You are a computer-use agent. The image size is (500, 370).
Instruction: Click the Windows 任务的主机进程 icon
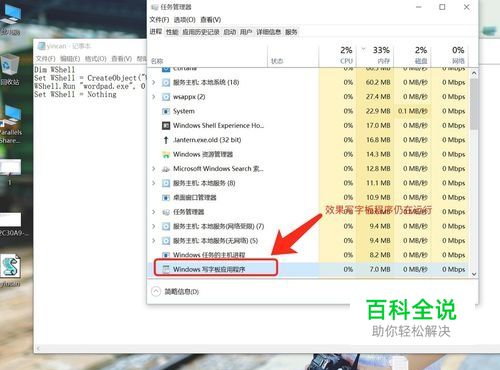pos(166,255)
